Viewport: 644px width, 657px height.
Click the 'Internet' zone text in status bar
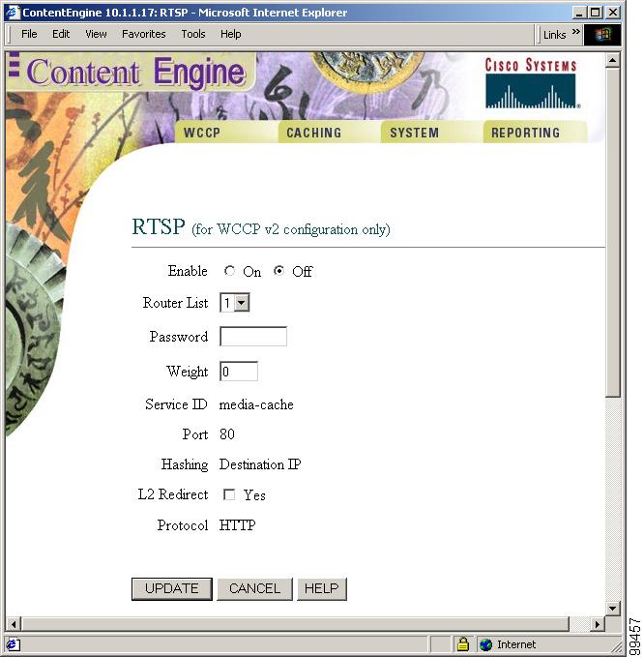coord(516,644)
